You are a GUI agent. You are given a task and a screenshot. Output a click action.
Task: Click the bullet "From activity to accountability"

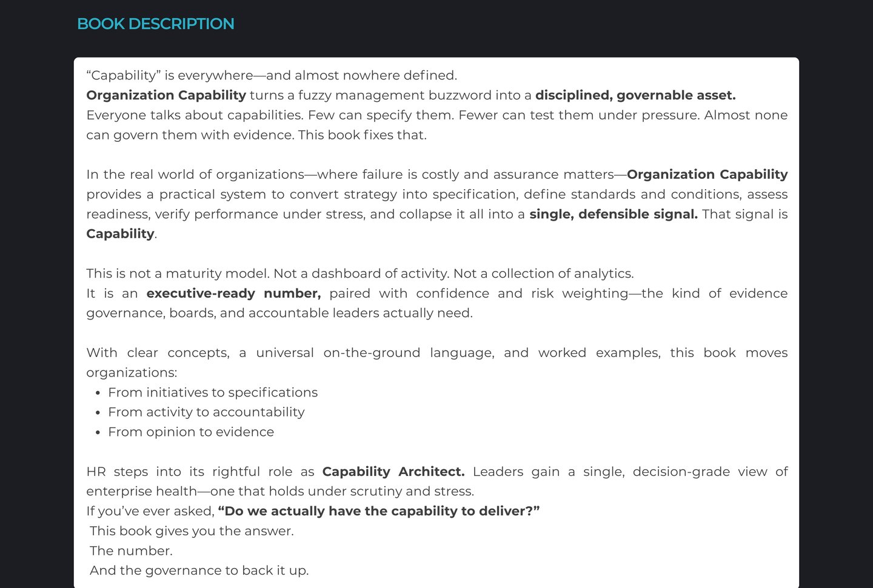[206, 412]
